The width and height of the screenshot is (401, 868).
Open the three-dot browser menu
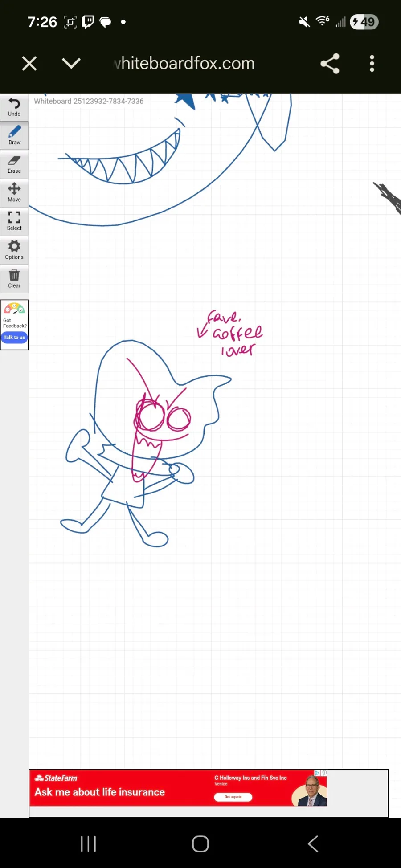tap(372, 64)
